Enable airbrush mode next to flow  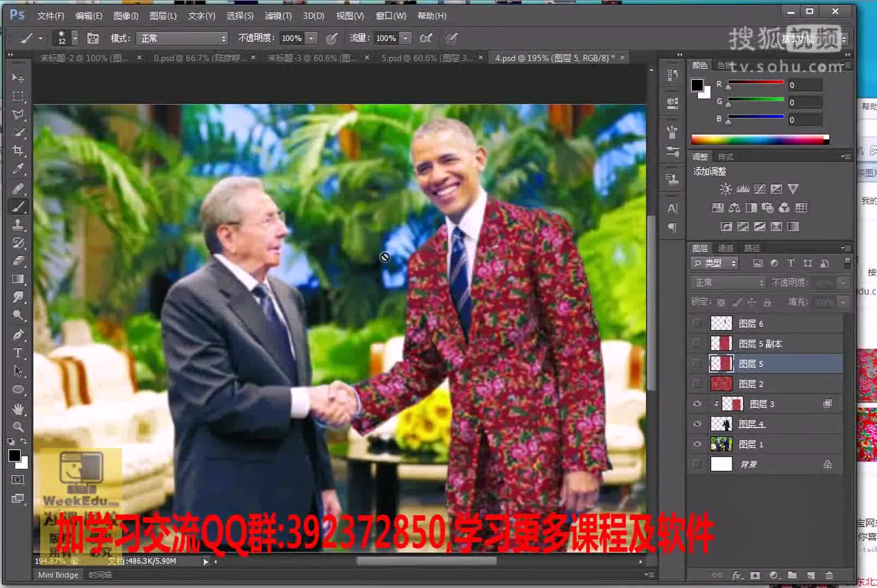(426, 38)
